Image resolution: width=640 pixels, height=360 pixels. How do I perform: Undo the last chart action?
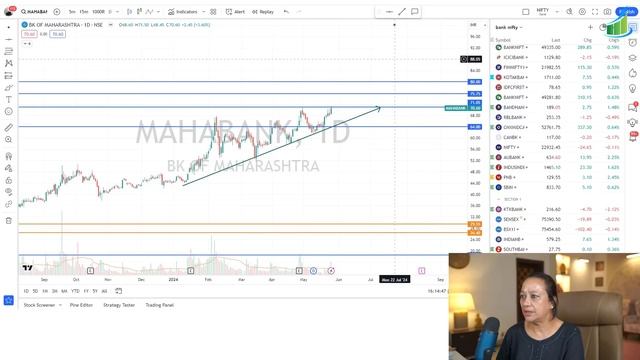286,12
